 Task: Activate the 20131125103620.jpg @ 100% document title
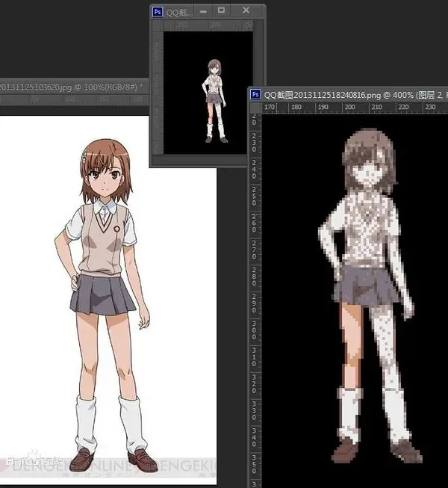71,87
